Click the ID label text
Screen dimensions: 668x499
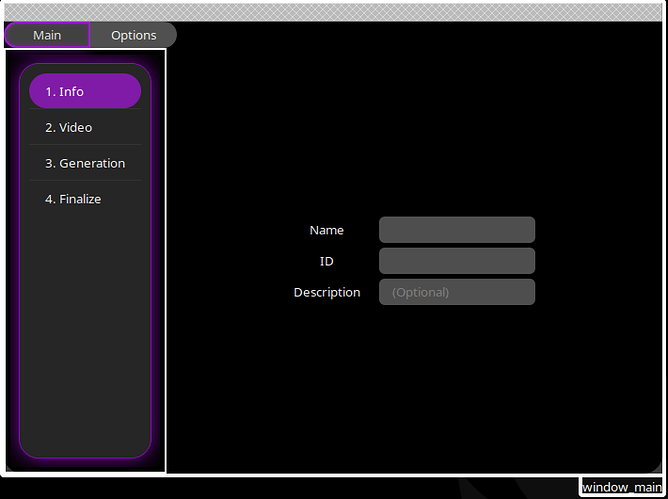[326, 261]
